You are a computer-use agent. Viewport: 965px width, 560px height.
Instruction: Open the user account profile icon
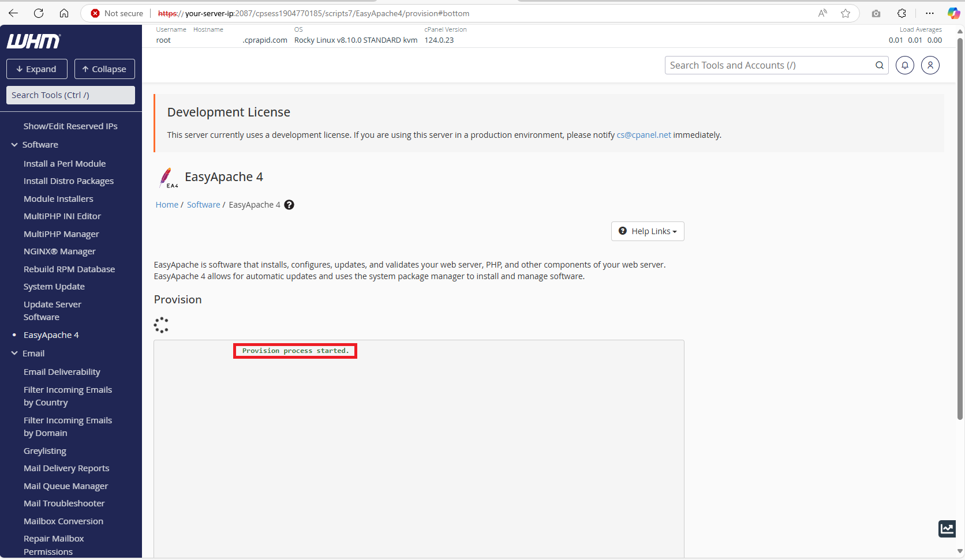(x=930, y=66)
